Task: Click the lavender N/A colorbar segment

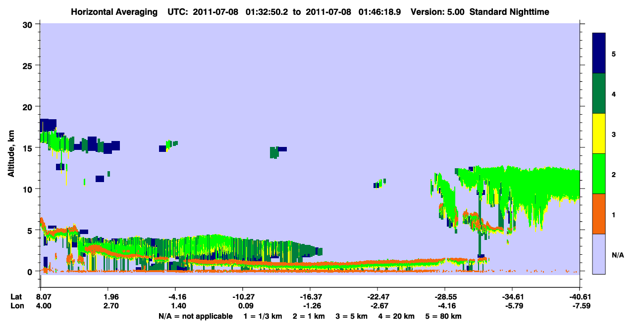Action: point(599,254)
